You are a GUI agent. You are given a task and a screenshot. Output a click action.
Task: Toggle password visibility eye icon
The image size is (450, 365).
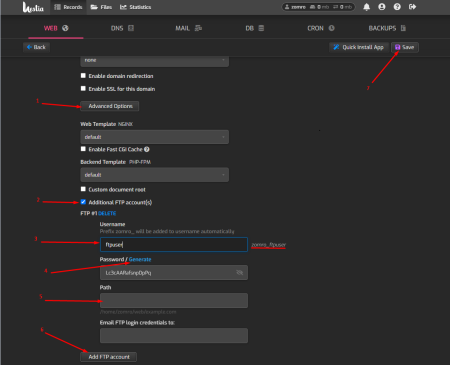(239, 273)
